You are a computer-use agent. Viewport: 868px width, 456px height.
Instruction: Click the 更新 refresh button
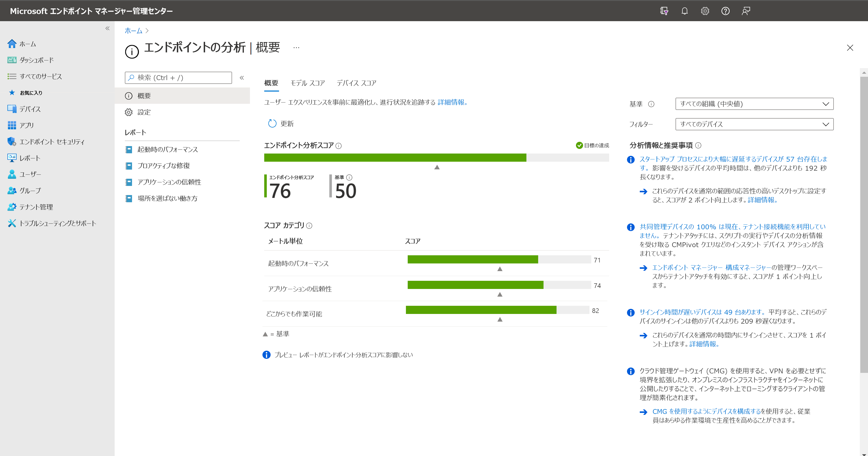[x=281, y=123]
